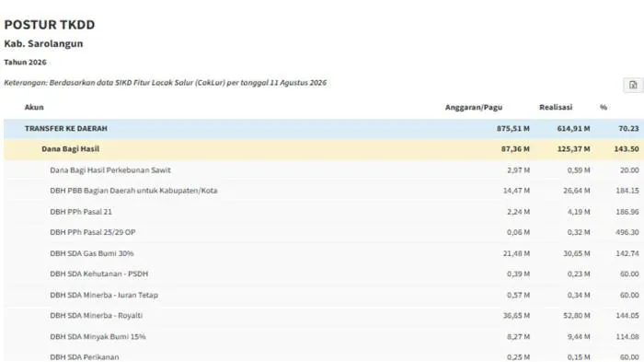This screenshot has width=644, height=362.
Task: Click the POSTUR TKDD heading
Action: [50, 25]
